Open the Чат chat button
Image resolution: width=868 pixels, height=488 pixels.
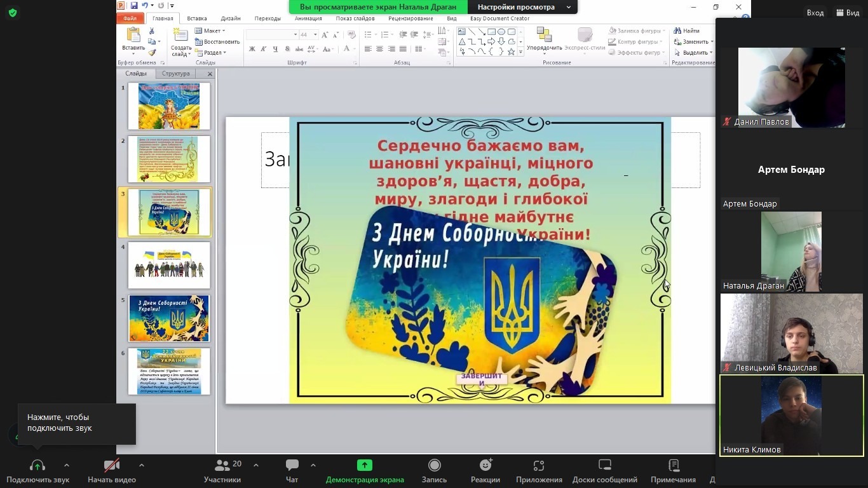coord(292,471)
